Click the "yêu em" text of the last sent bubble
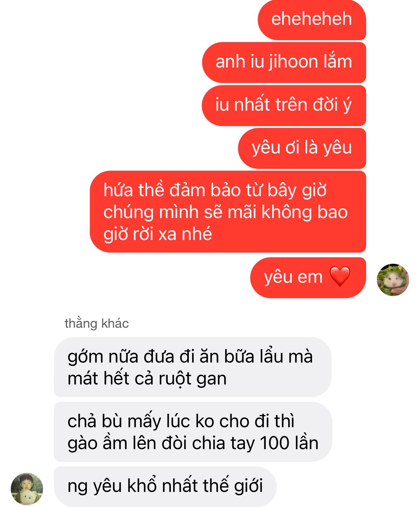The image size is (420, 507). tap(293, 277)
